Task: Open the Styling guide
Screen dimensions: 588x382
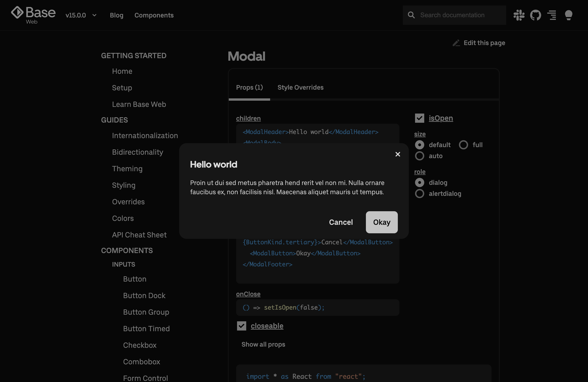Action: pos(124,185)
